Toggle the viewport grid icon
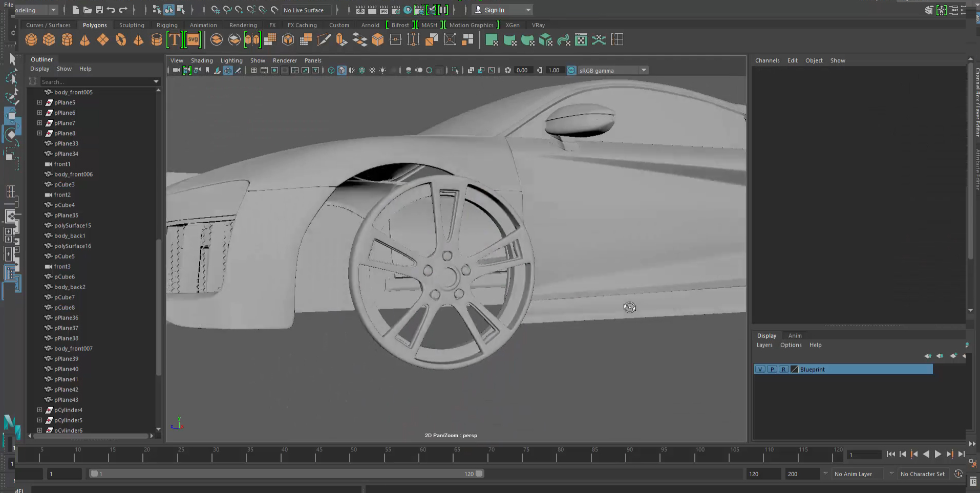The height and width of the screenshot is (493, 980). 254,70
